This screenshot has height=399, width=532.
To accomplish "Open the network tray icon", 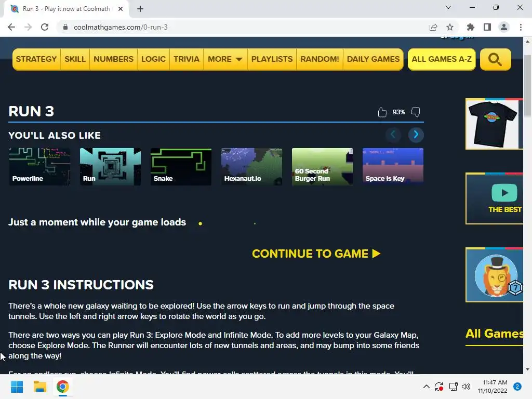I will coord(453,387).
